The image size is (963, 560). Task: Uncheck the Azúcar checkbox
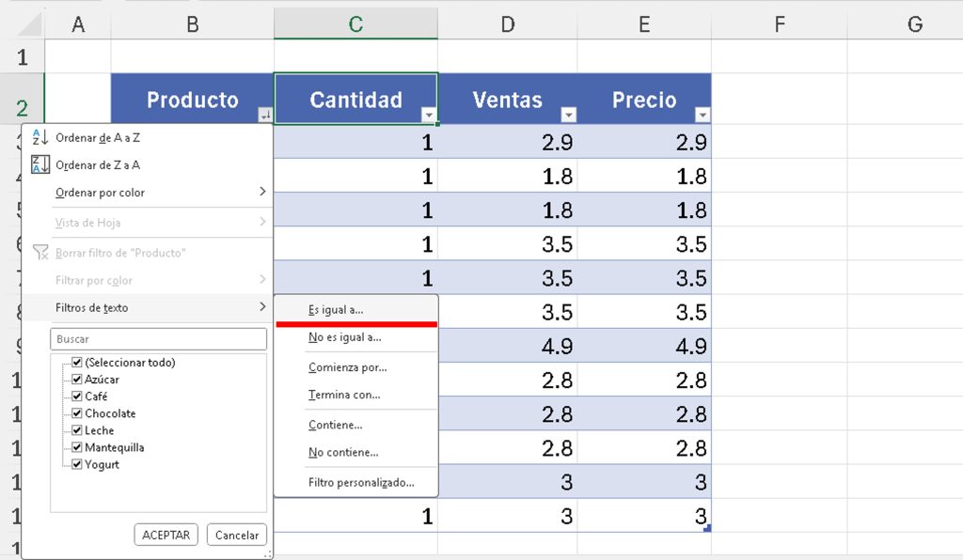coord(77,380)
